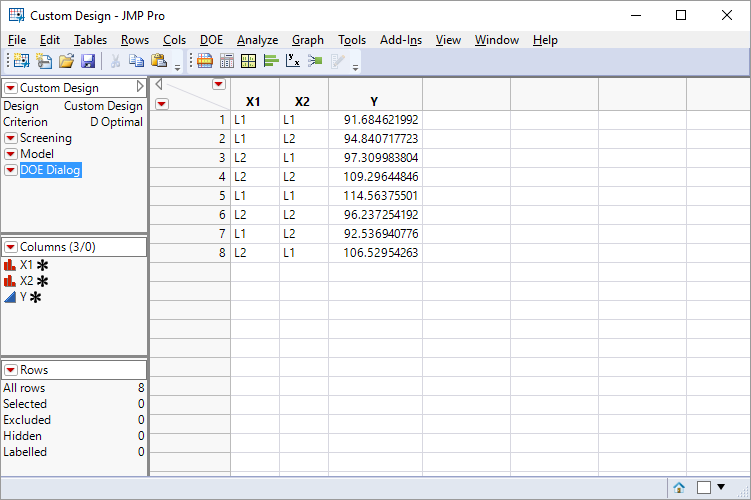Image resolution: width=751 pixels, height=500 pixels.
Task: Click the asterisk icon next to X1
Action: click(43, 265)
